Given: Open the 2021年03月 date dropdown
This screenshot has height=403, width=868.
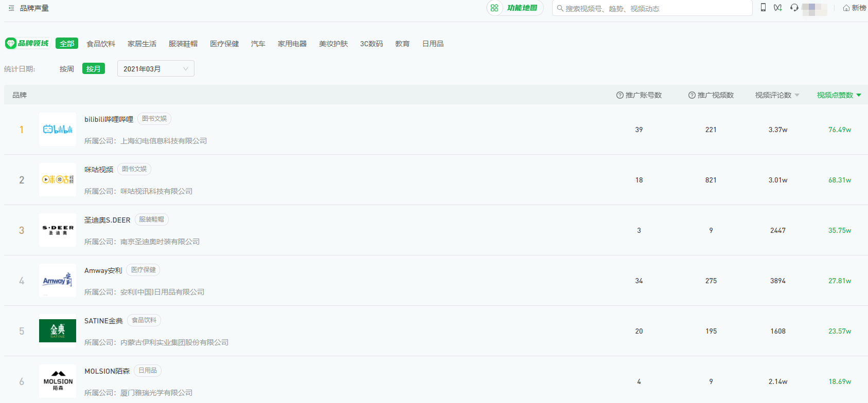Looking at the screenshot, I should coord(156,69).
